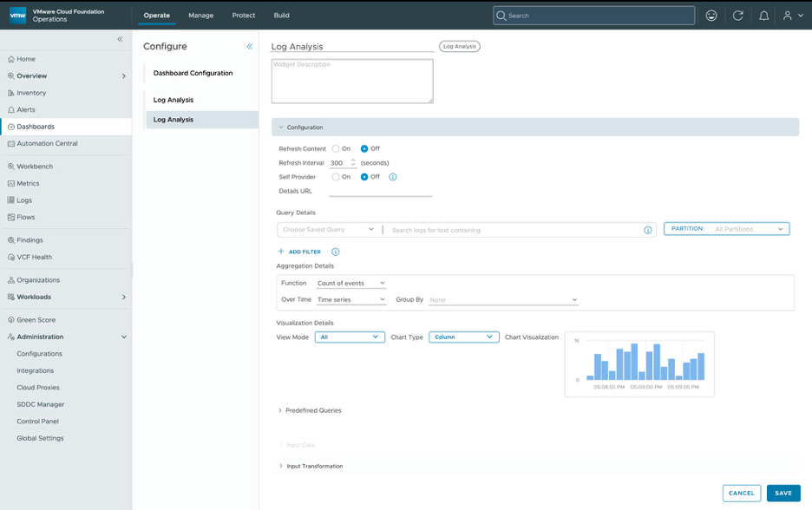Screen dimensions: 812x510
Task: Click the Add Filter info icon
Action: tap(335, 252)
